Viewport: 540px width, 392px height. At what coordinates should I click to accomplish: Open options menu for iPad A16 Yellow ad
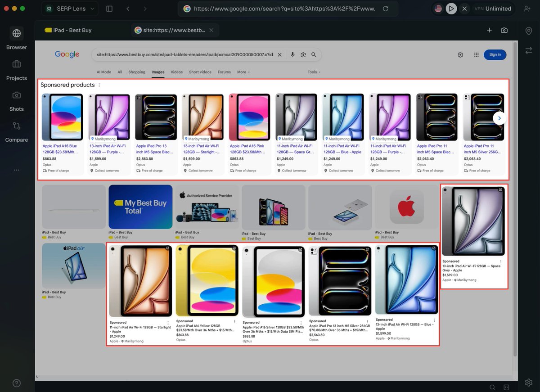(x=234, y=321)
